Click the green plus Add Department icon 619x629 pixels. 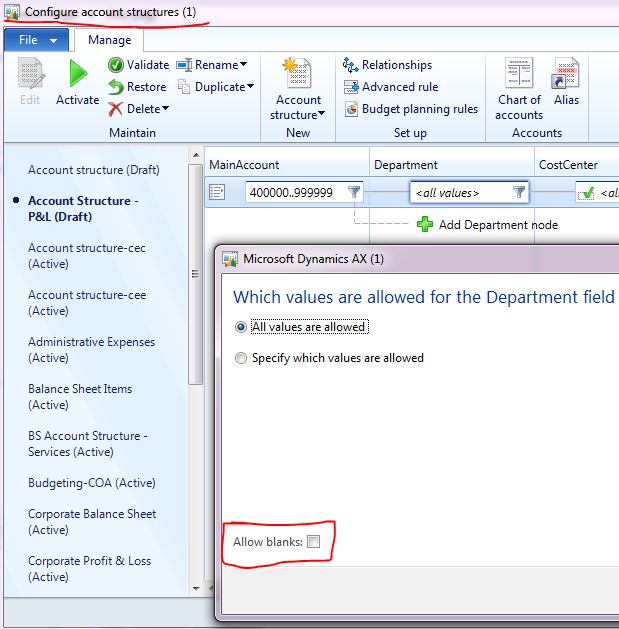425,224
